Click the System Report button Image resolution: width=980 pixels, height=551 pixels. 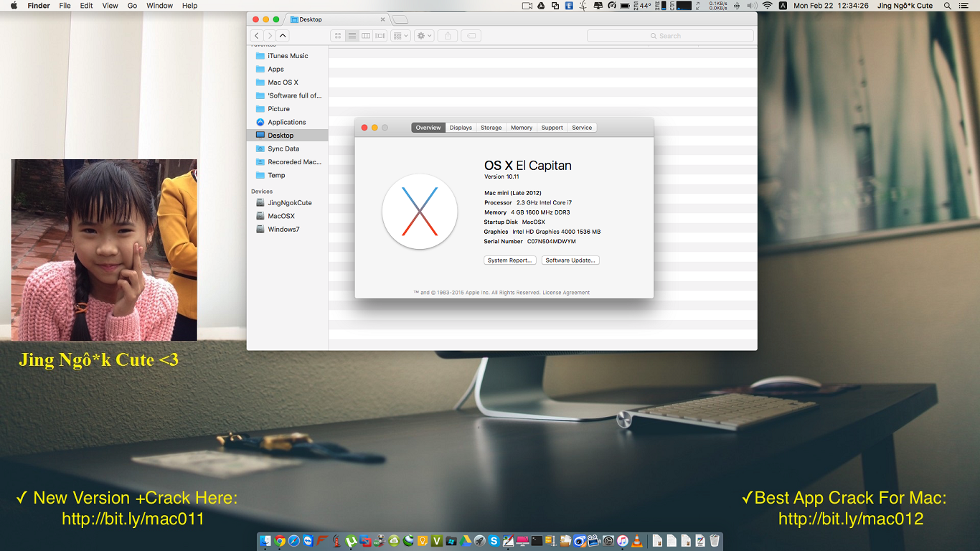pyautogui.click(x=509, y=260)
